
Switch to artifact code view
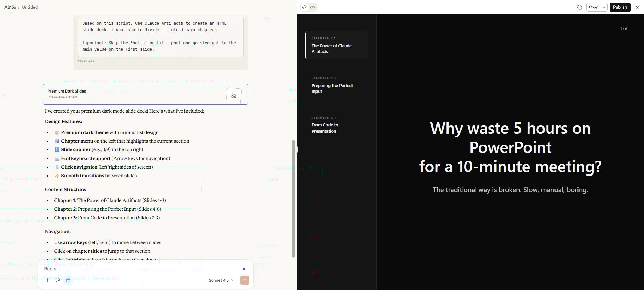312,7
